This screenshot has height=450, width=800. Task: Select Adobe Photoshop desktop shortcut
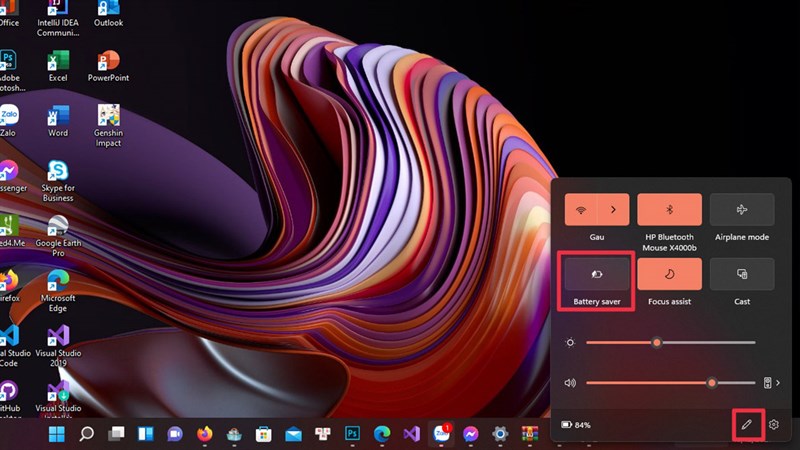(x=10, y=71)
